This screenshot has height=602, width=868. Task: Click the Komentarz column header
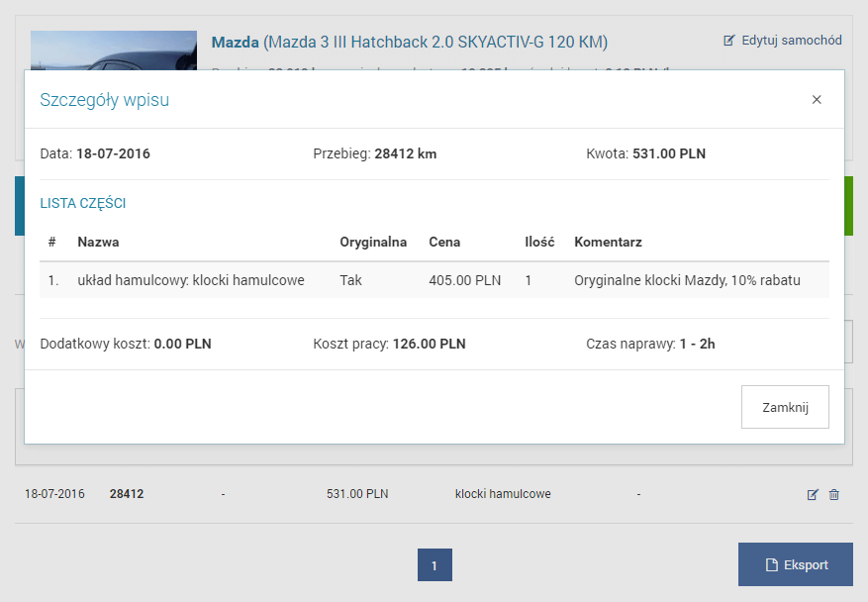point(608,242)
